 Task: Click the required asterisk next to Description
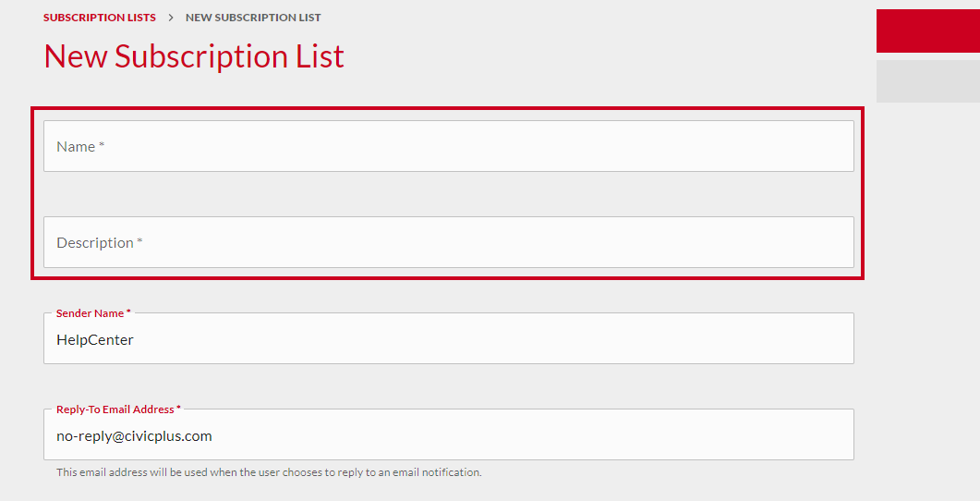tap(140, 241)
